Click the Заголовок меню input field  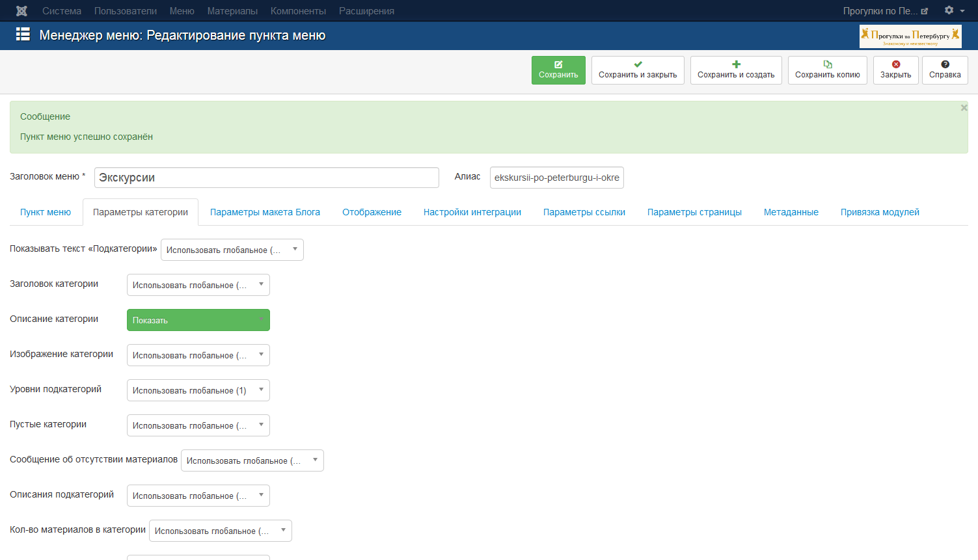[267, 178]
